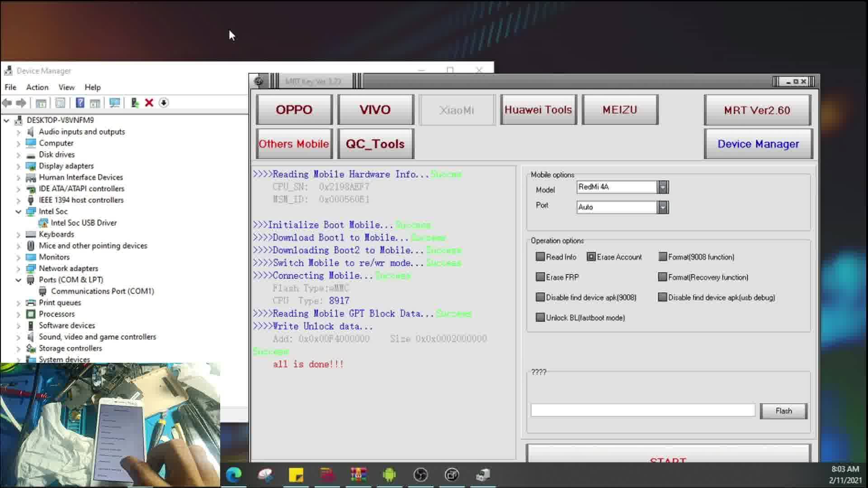Check the Format(9008 function) option
This screenshot has width=868, height=488.
[662, 257]
